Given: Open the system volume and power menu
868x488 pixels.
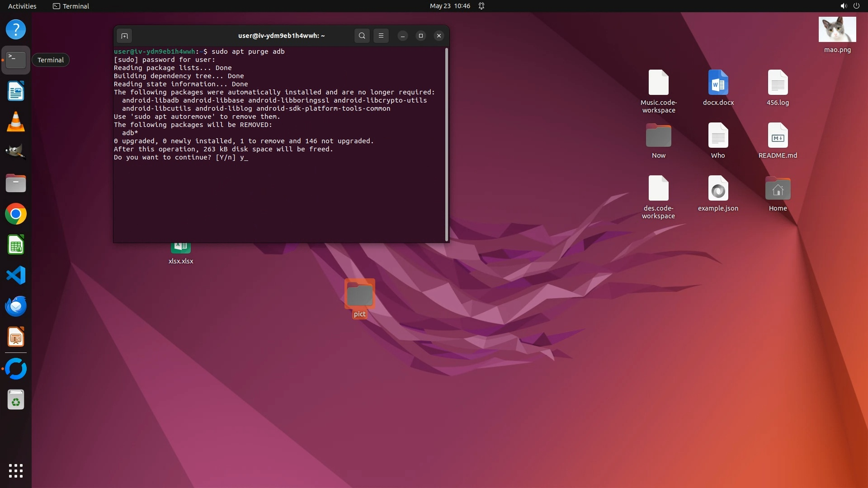Looking at the screenshot, I should (849, 6).
